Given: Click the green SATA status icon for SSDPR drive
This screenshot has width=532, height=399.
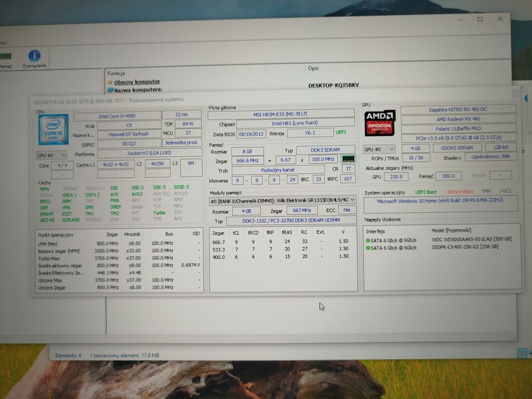Looking at the screenshot, I should pos(368,248).
